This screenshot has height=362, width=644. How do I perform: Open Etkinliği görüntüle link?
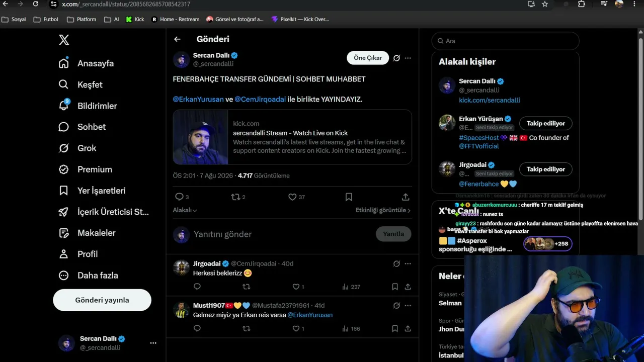click(x=383, y=210)
